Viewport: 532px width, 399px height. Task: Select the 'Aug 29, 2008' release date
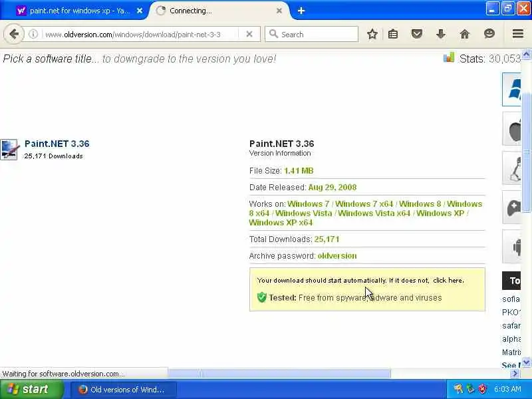332,188
